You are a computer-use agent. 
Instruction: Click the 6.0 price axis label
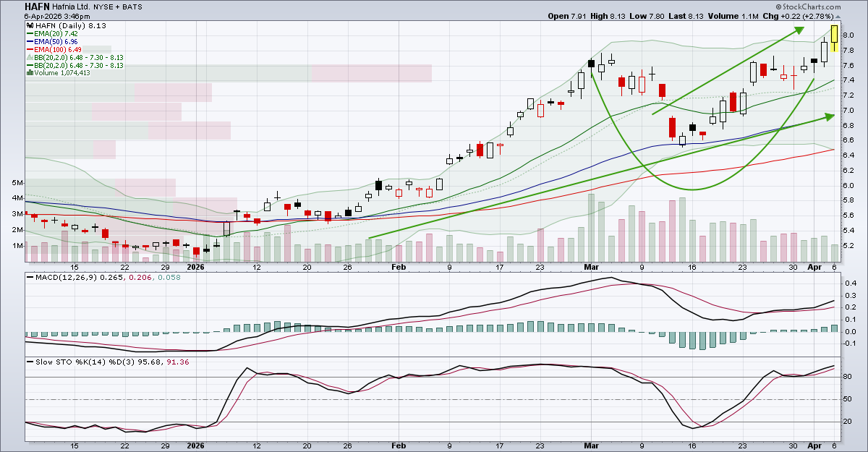[848, 186]
